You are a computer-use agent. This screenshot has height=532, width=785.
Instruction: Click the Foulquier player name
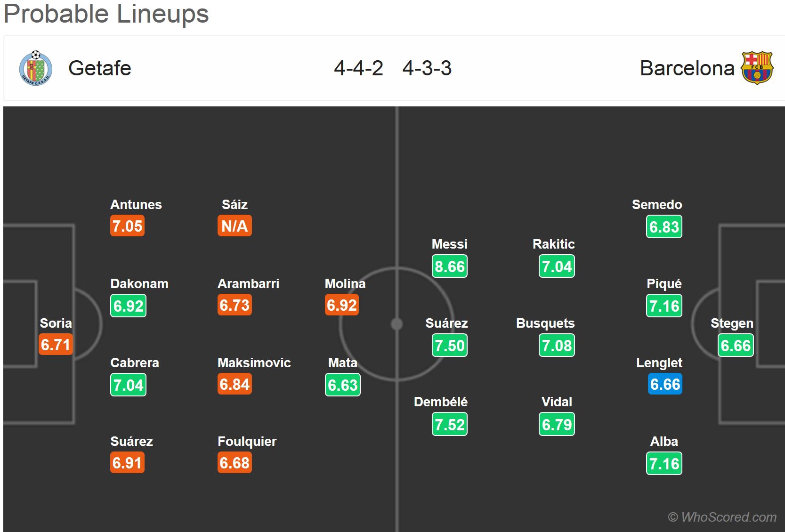(247, 442)
